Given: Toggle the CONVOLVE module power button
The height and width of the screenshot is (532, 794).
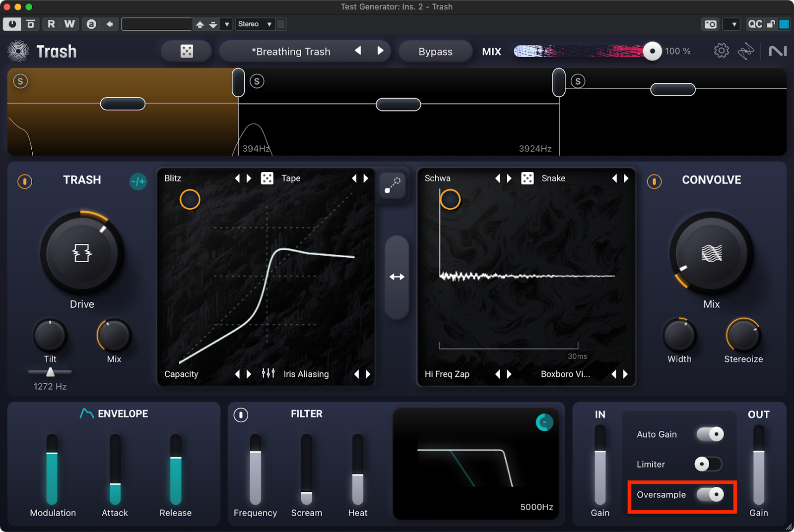Looking at the screenshot, I should coord(654,181).
